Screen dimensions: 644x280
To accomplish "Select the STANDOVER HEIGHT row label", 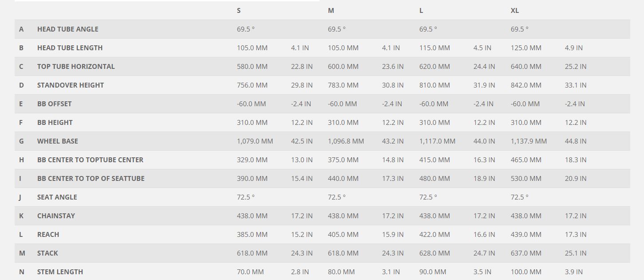I will pos(70,85).
